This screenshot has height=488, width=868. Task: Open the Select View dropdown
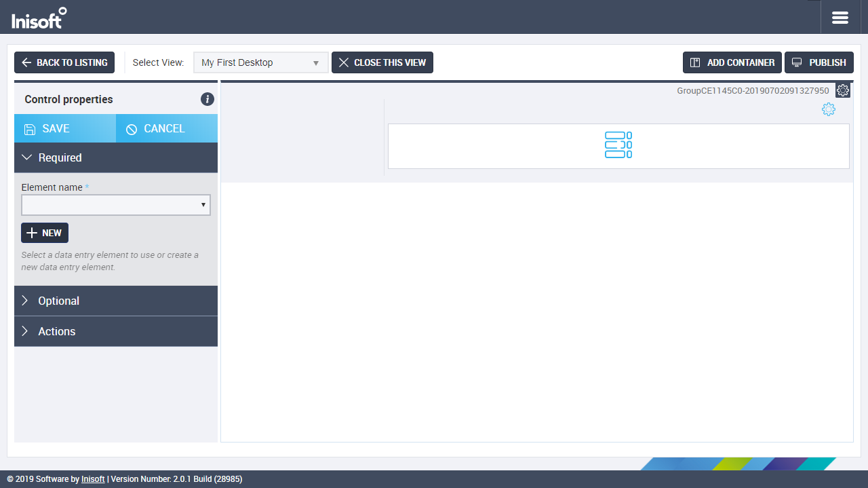tap(260, 62)
